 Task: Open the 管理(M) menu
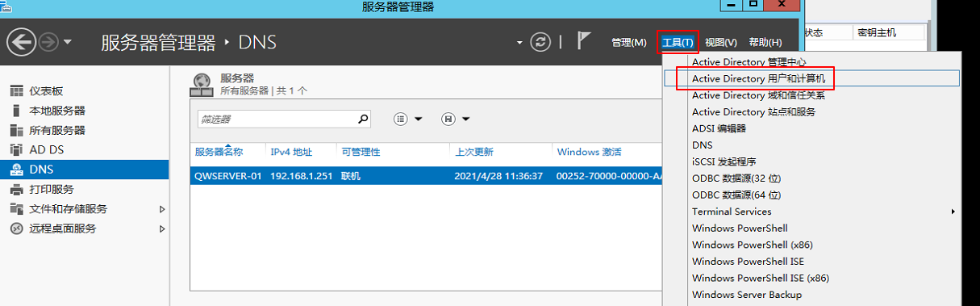click(x=629, y=42)
